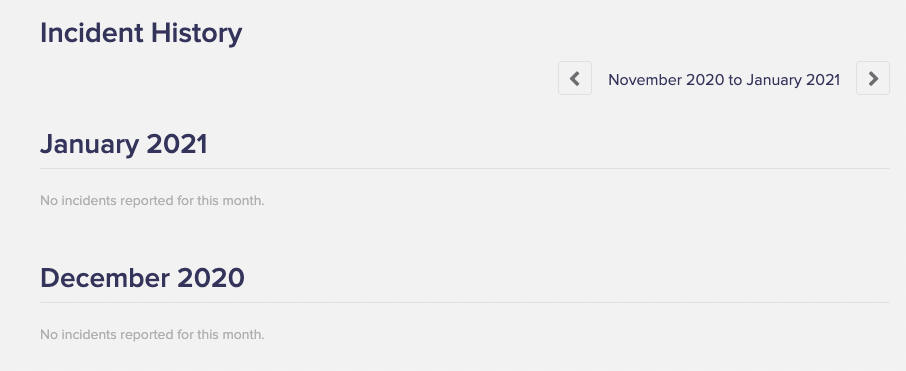Click the divider line below January 2021 heading
The width and height of the screenshot is (906, 371).
tap(465, 169)
